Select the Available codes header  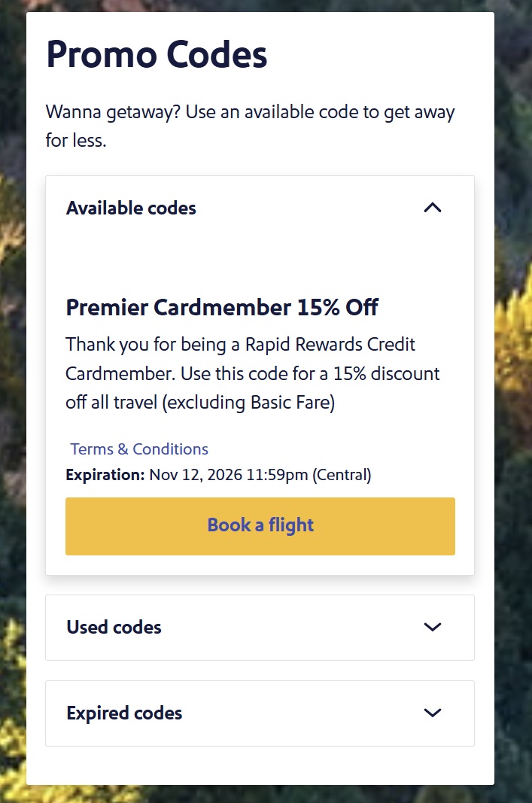tap(130, 208)
